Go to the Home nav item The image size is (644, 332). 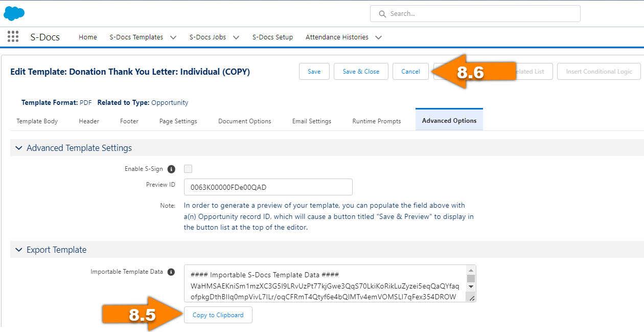pos(88,37)
